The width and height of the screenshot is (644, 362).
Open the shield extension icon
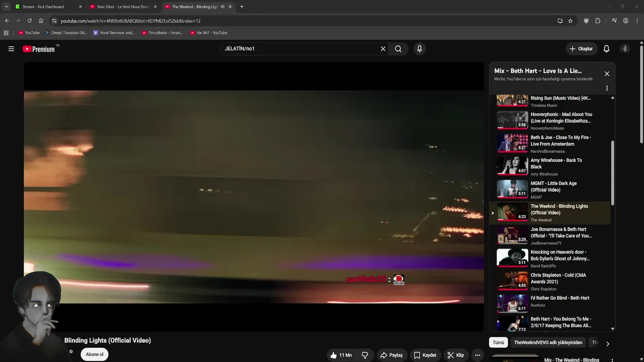coord(586,21)
